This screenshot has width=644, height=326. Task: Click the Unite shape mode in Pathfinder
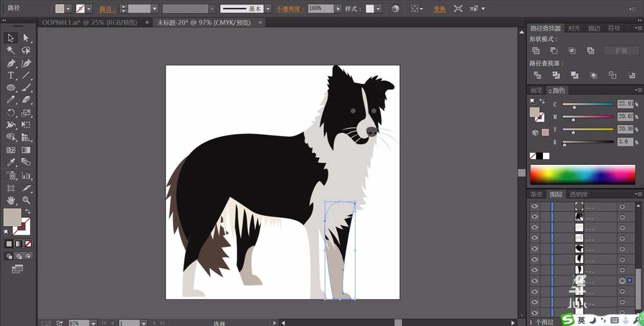tap(536, 50)
